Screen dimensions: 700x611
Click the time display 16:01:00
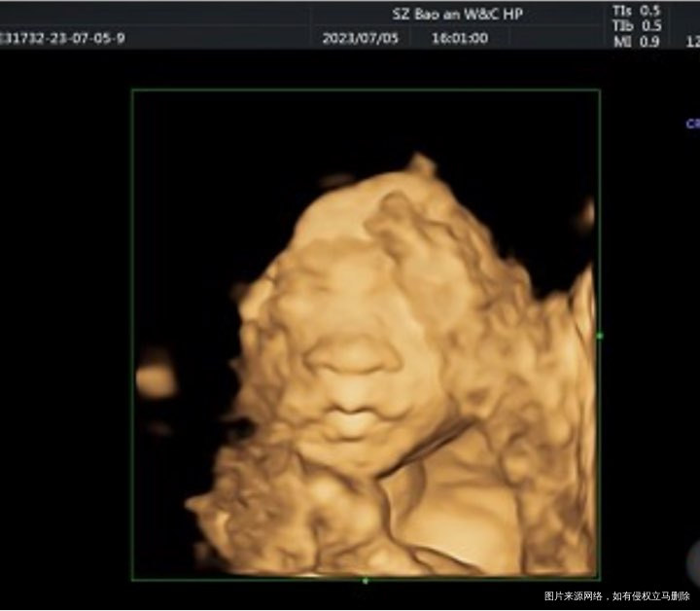(459, 38)
